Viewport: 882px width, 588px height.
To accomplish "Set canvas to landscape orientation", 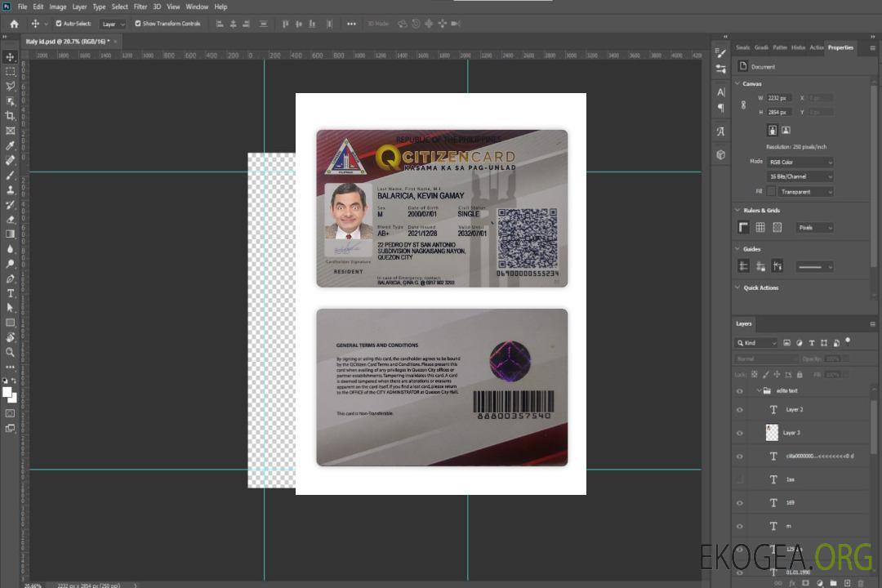I will [786, 130].
